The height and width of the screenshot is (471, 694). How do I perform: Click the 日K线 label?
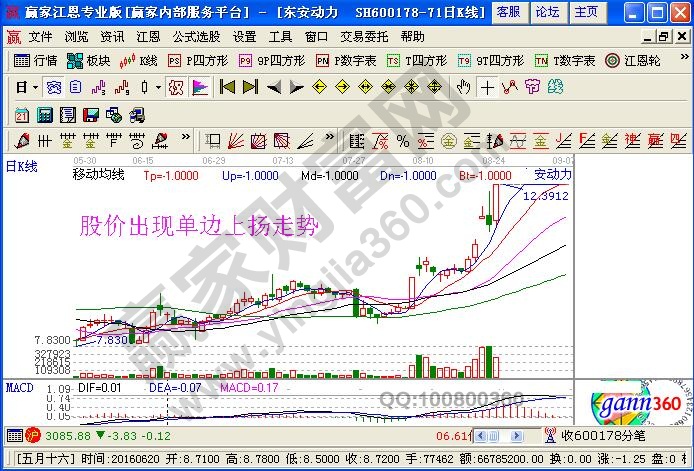coord(21,167)
